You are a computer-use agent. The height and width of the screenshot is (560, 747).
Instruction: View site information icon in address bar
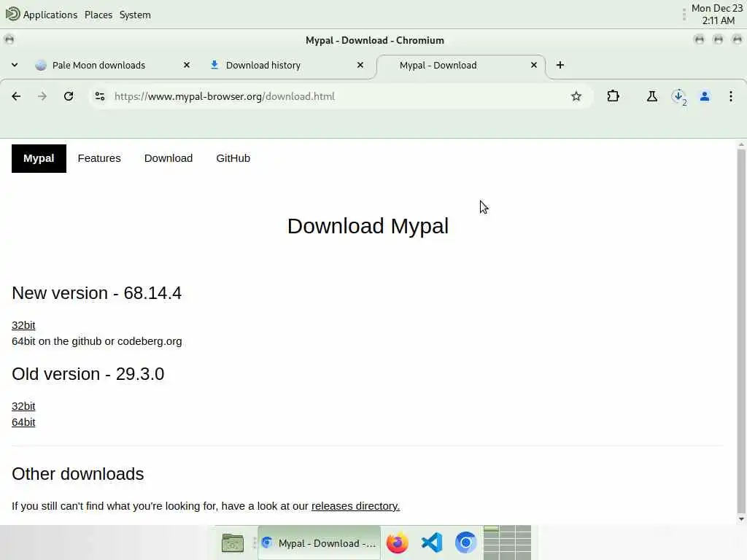point(99,97)
